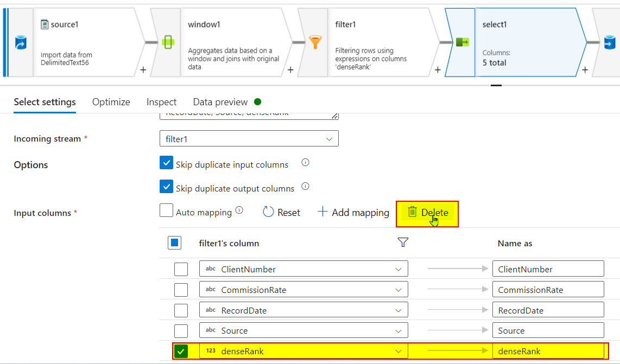This screenshot has width=620, height=364.
Task: Edit the Name as field for CommissionRate
Action: tap(548, 289)
